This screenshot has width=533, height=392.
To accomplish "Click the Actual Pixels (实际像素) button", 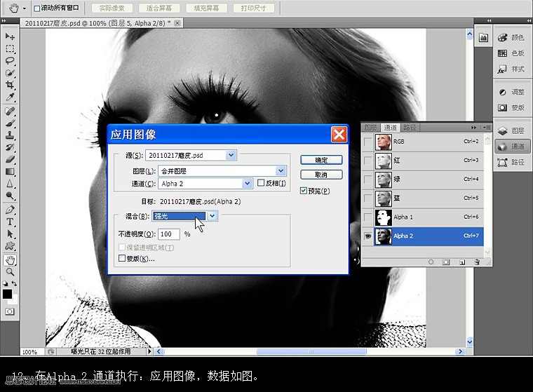I will pyautogui.click(x=112, y=8).
